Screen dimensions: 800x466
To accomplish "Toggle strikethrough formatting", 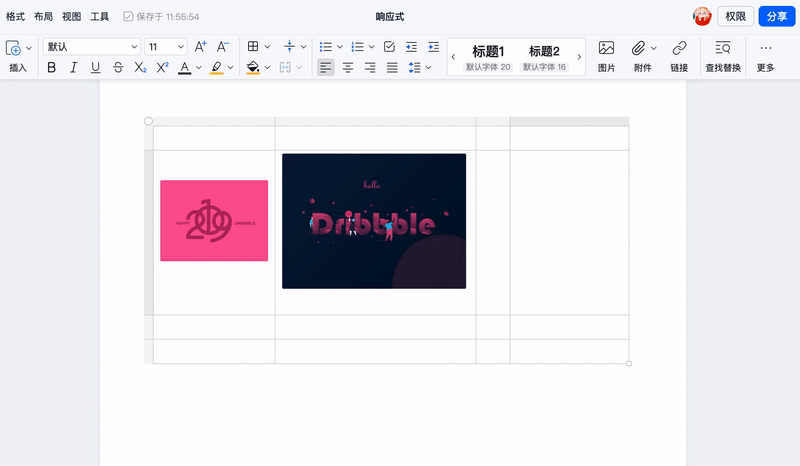I will [118, 67].
